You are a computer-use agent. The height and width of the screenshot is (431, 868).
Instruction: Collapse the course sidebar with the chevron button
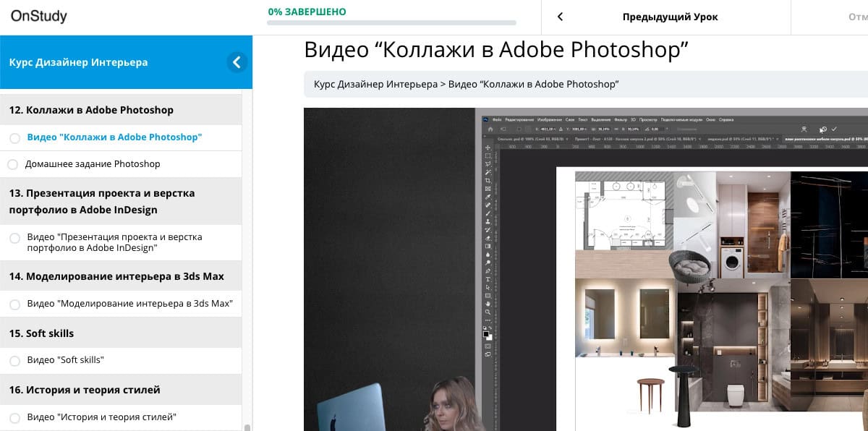[237, 62]
